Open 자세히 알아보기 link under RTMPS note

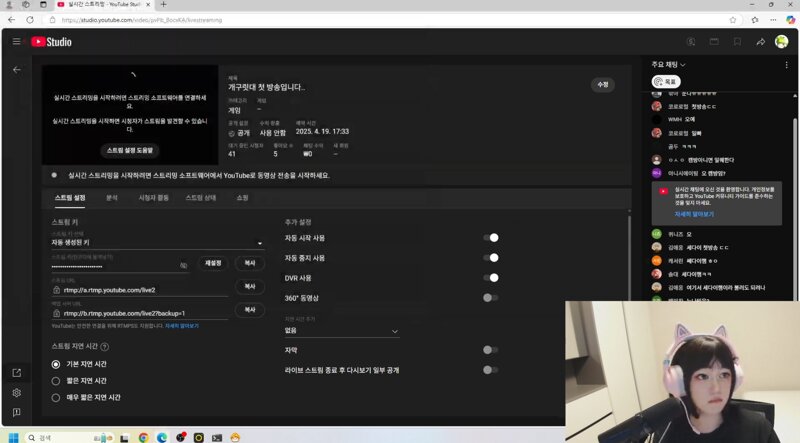(x=182, y=326)
